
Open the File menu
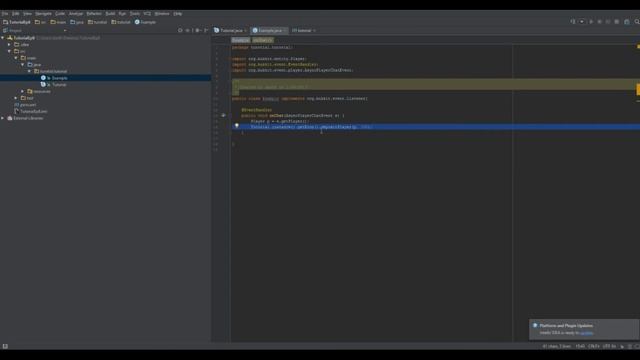5,13
